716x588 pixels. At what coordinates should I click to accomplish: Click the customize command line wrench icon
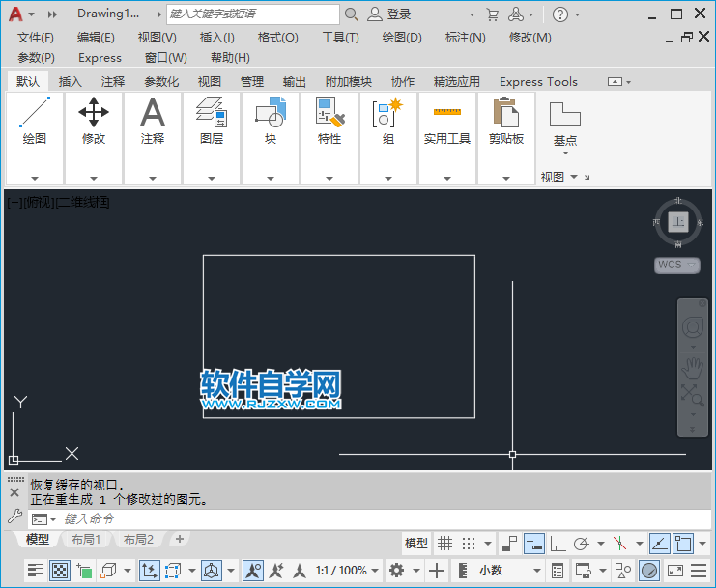pyautogui.click(x=14, y=517)
